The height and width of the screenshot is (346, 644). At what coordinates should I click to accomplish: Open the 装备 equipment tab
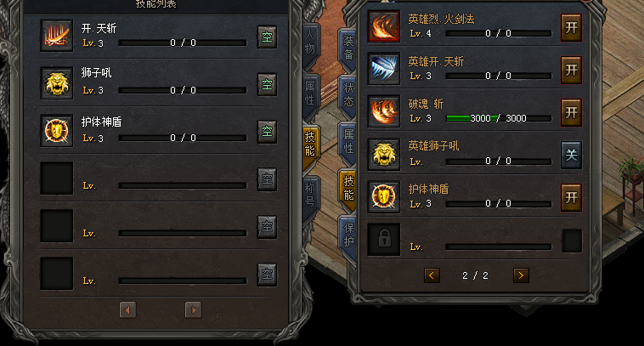pyautogui.click(x=347, y=48)
